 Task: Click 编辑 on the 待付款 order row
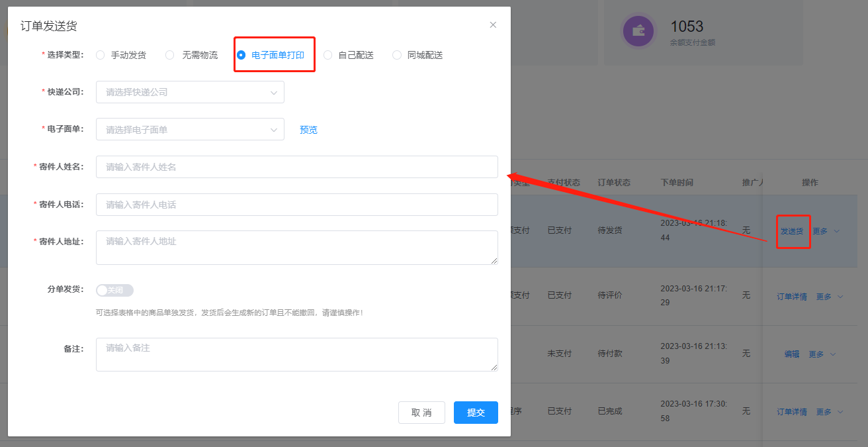click(x=792, y=354)
